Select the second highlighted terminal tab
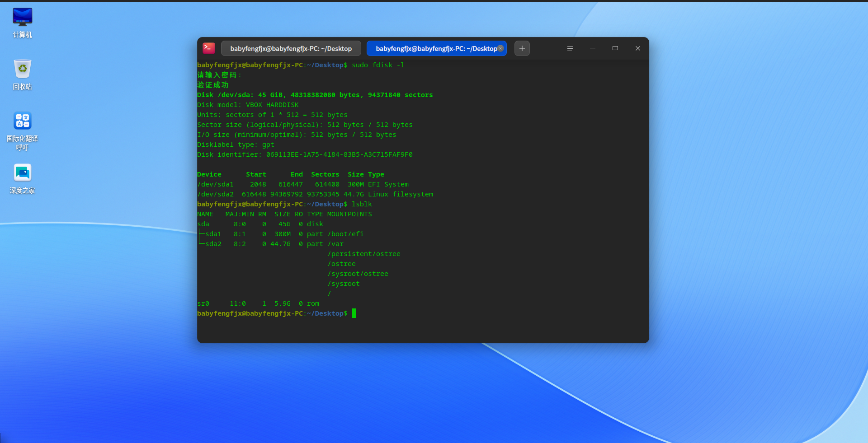Viewport: 868px width, 443px height. 436,48
